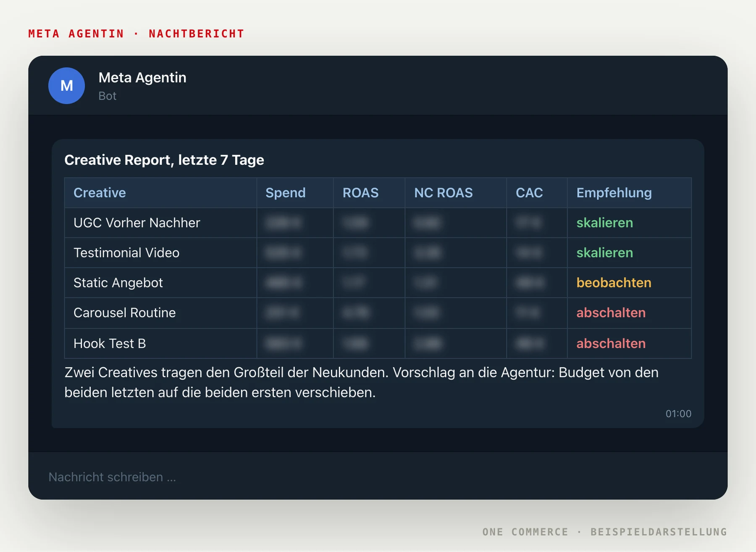This screenshot has height=552, width=756.
Task: Click skalieren for Testimonial Video
Action: pos(604,253)
